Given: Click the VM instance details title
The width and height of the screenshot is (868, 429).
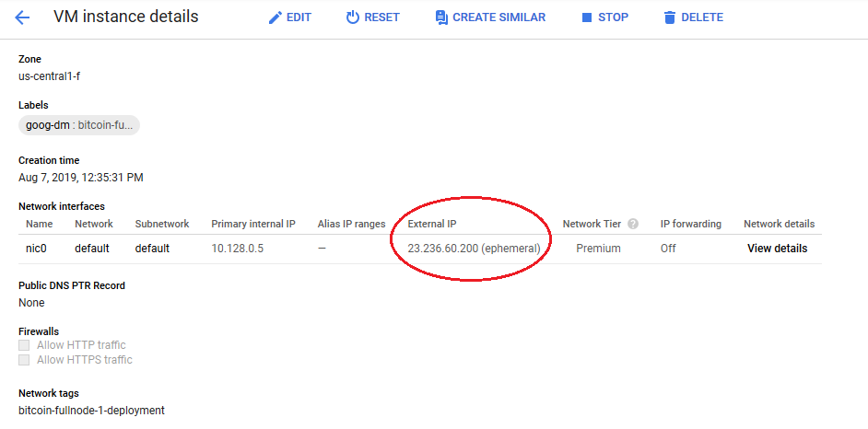Looking at the screenshot, I should click(125, 17).
